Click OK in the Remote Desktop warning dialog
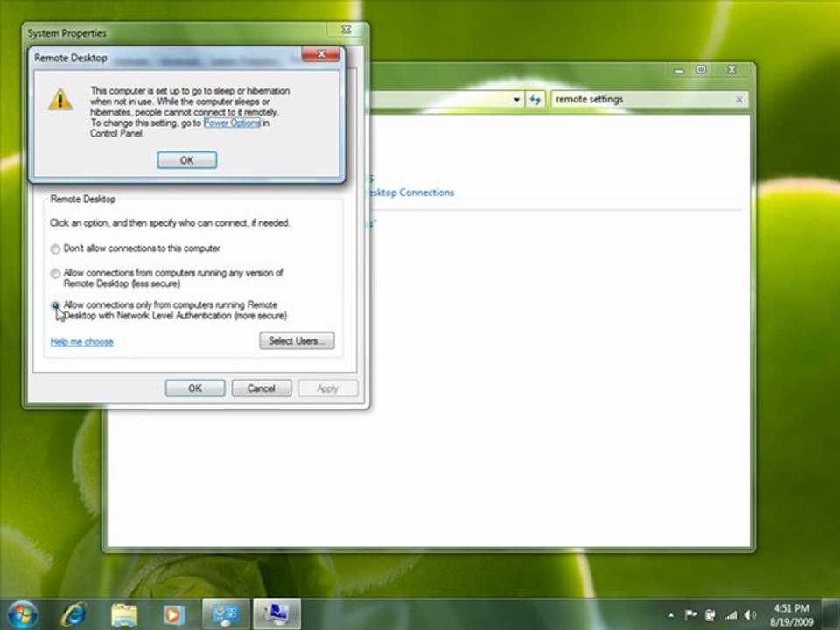 187,159
